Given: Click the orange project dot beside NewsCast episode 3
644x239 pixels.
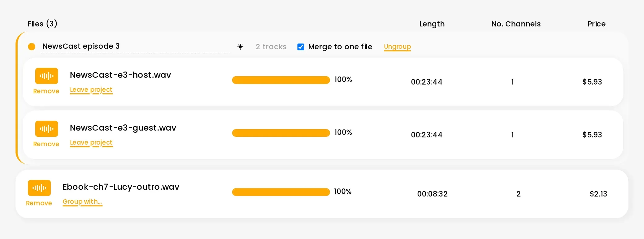Looking at the screenshot, I should pyautogui.click(x=32, y=47).
